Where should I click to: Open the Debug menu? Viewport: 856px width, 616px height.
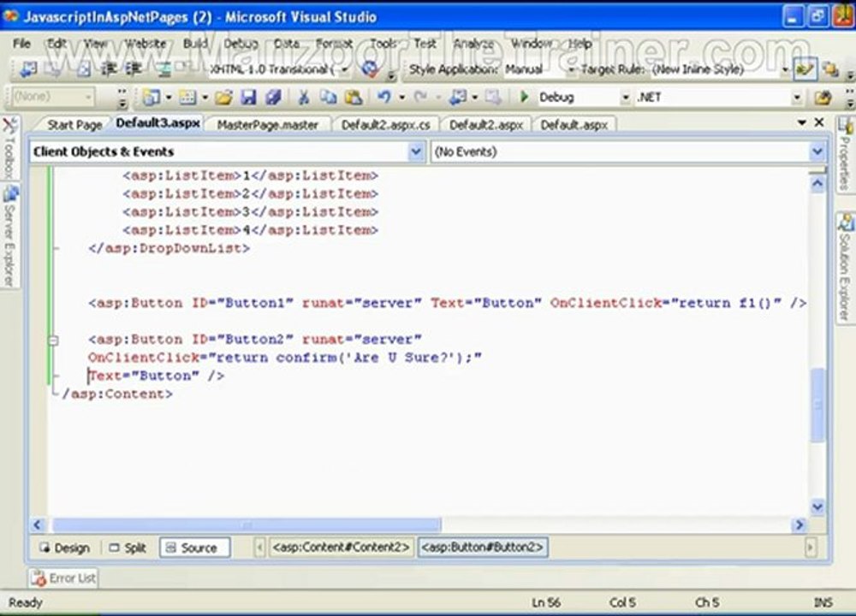[241, 43]
